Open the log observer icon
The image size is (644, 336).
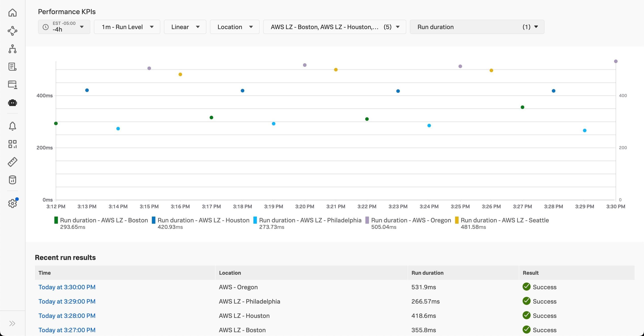[12, 66]
